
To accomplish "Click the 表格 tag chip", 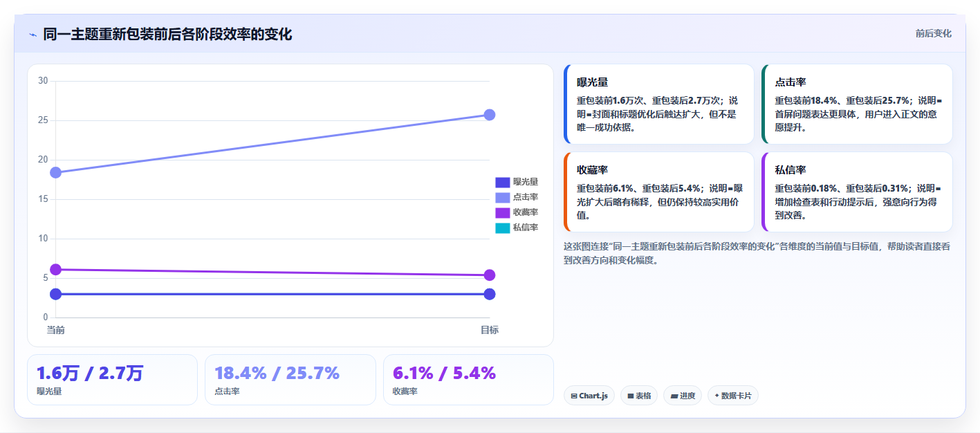I will click(x=638, y=396).
